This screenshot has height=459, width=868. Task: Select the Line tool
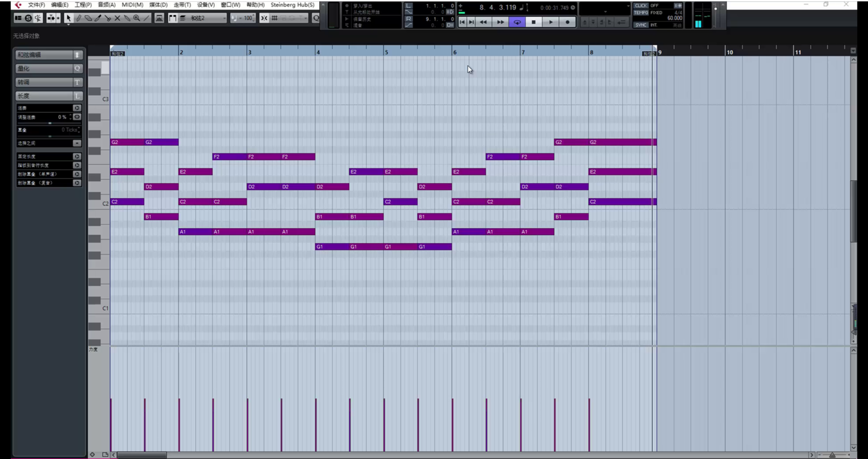point(146,18)
